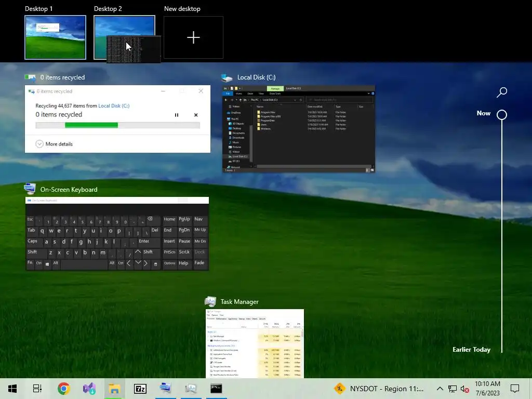Click the Help key on On-Screen Keyboard
The width and height of the screenshot is (532, 399).
click(184, 263)
